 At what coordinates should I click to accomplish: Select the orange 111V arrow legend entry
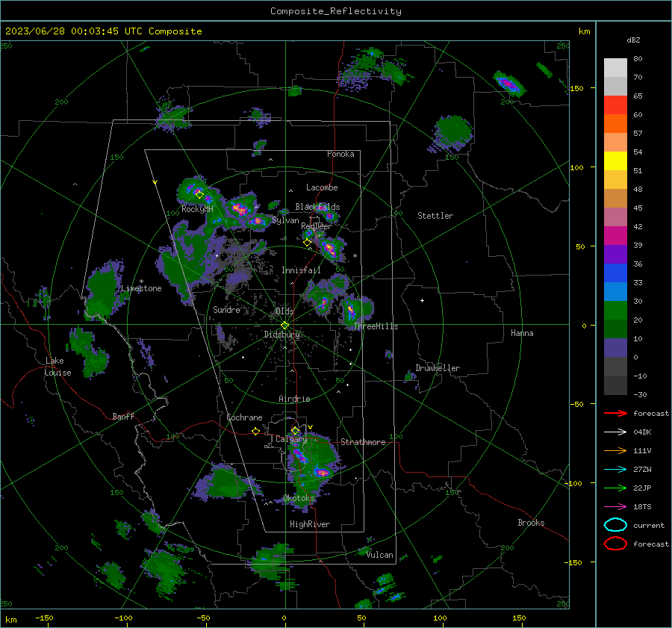615,450
